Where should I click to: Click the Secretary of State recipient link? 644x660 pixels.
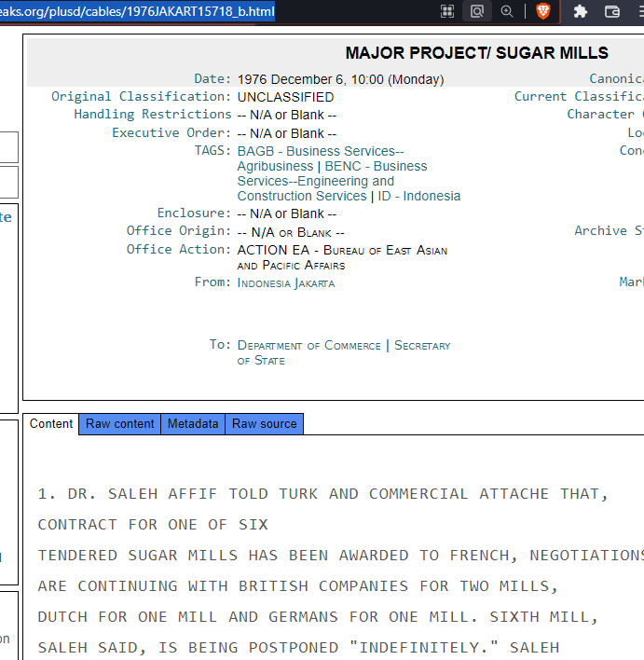coord(344,352)
